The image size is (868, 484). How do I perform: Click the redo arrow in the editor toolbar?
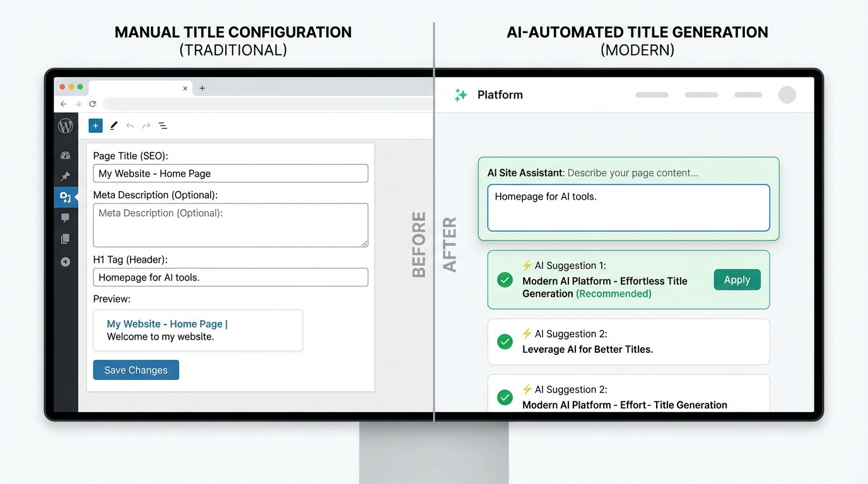145,125
